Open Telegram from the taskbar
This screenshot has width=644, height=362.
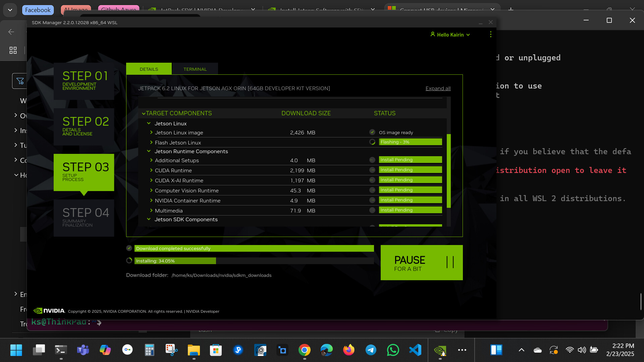[x=371, y=350]
